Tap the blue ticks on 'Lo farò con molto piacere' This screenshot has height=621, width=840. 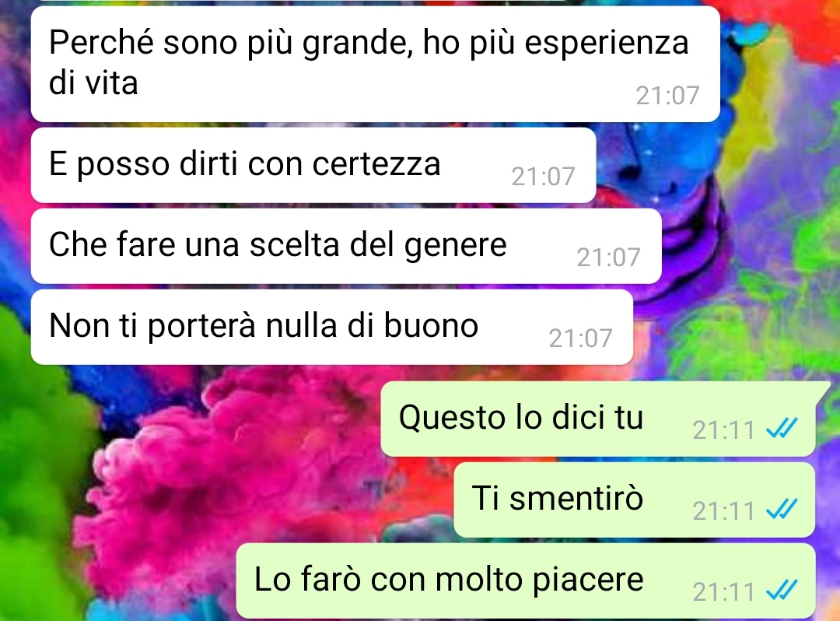coord(782,590)
